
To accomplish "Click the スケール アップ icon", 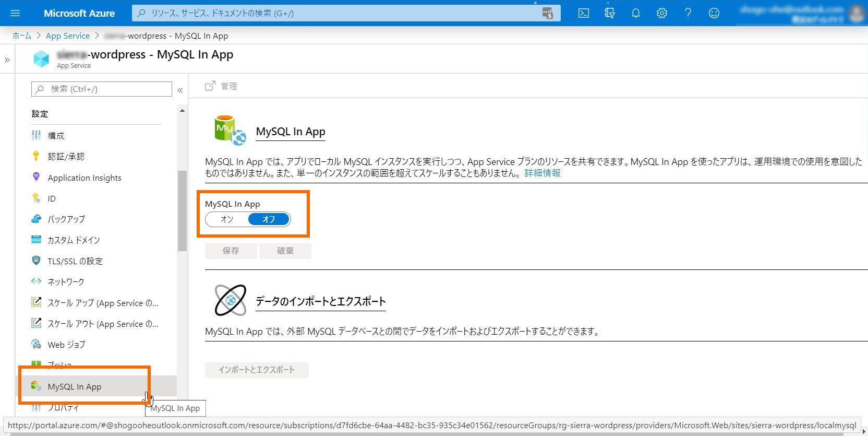I will [x=36, y=302].
